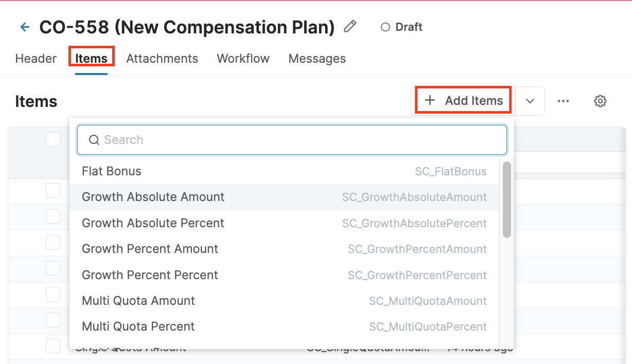The image size is (632, 364).
Task: Click the back arrow icon
Action: click(x=25, y=27)
